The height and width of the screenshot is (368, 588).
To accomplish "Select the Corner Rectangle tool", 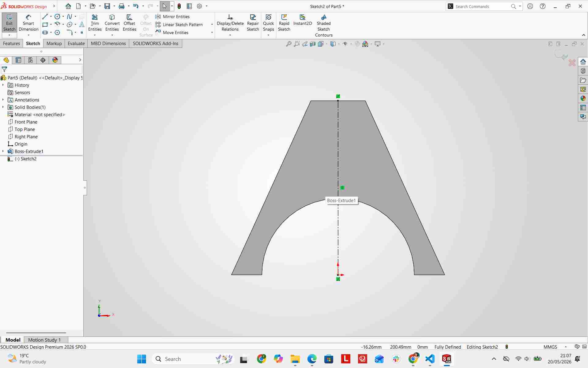I will [45, 25].
